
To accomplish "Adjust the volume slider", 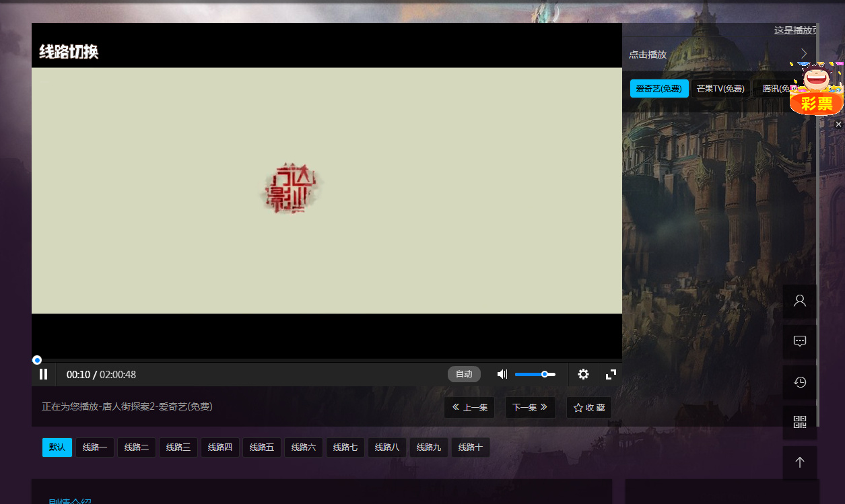I will (535, 374).
